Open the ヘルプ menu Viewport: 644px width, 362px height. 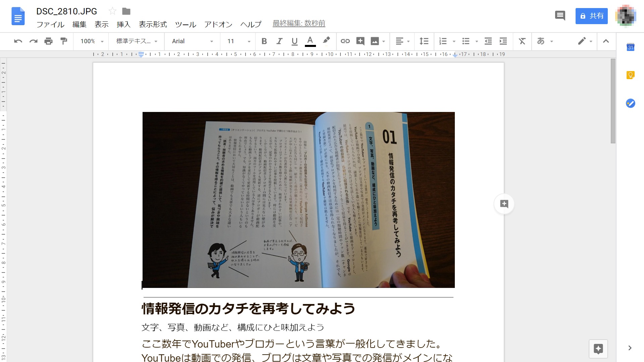pos(251,24)
